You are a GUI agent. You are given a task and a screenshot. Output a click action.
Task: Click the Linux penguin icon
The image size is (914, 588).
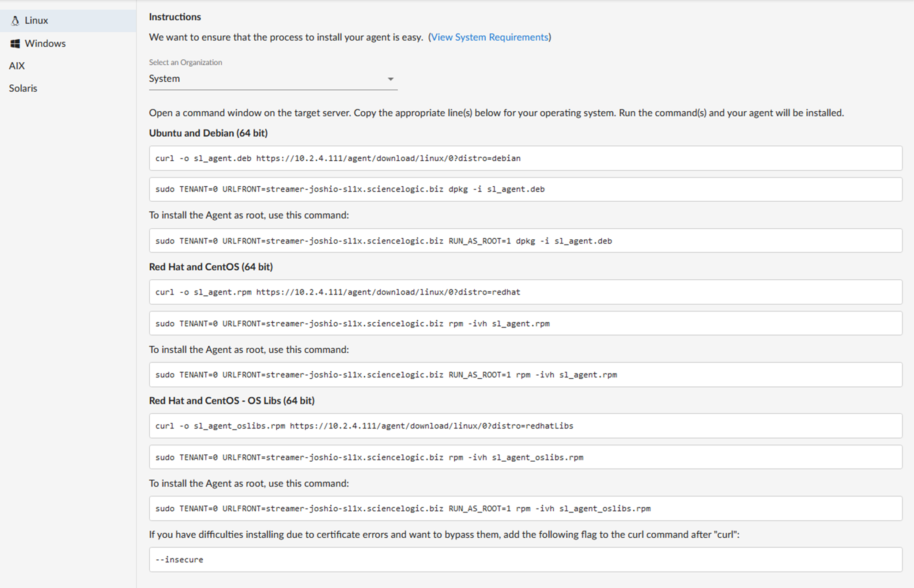15,21
